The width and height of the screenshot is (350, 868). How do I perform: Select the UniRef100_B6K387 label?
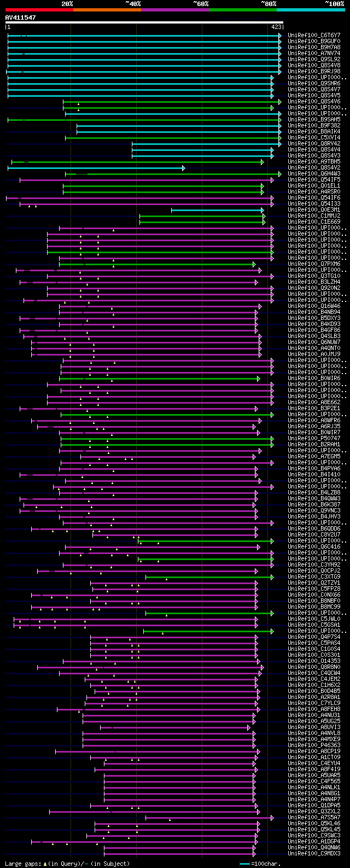(x=314, y=504)
